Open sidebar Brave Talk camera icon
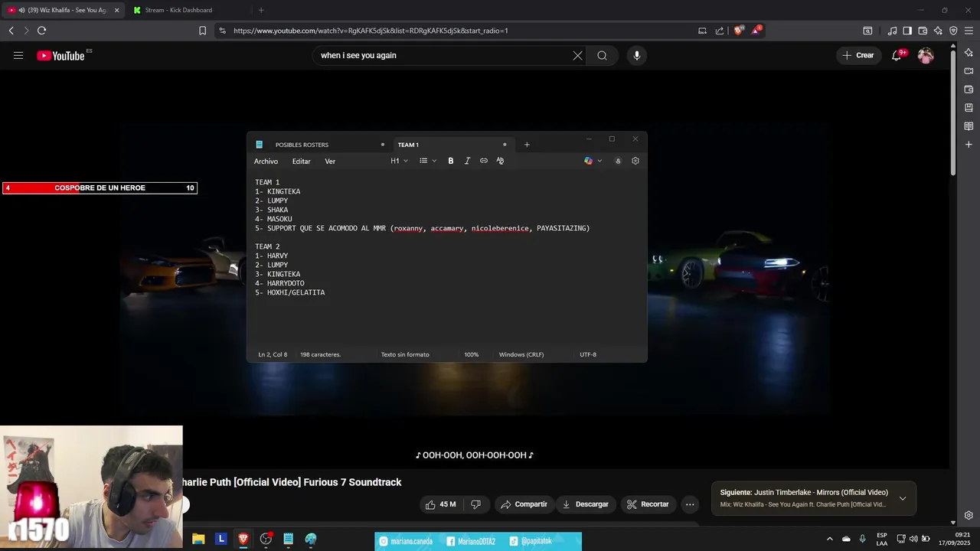The width and height of the screenshot is (980, 551). pos(969,71)
